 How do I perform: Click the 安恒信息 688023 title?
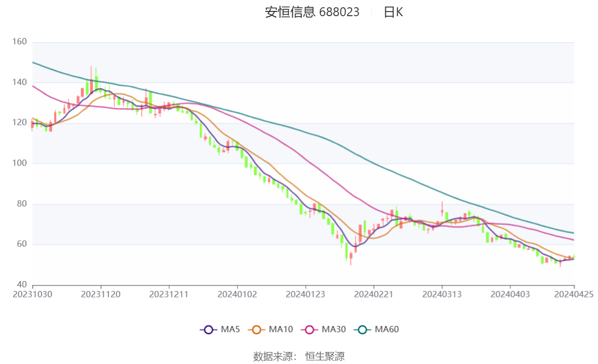pos(312,12)
